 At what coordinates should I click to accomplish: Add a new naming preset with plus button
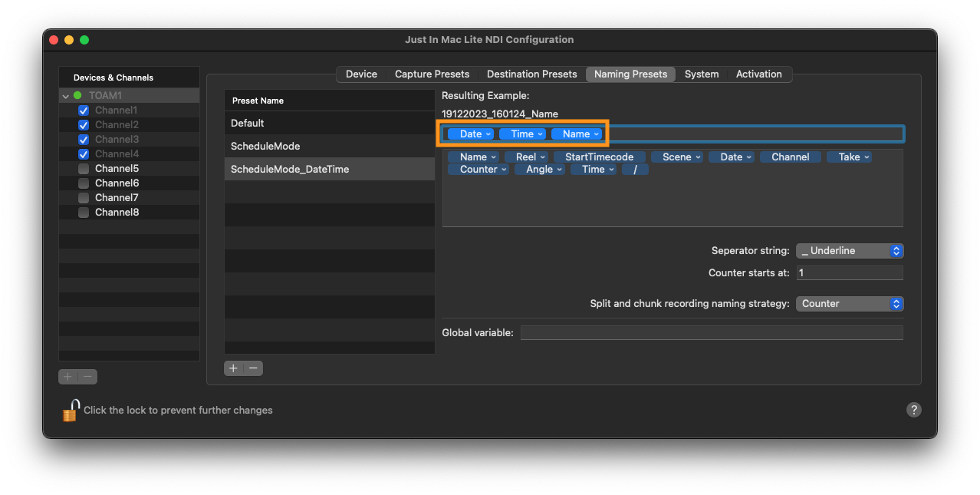point(234,368)
